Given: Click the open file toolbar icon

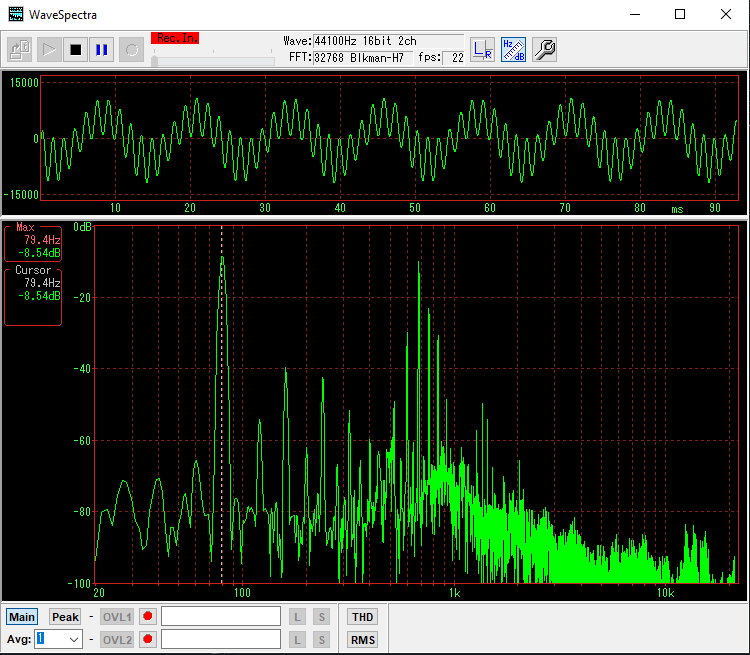Looking at the screenshot, I should [20, 49].
